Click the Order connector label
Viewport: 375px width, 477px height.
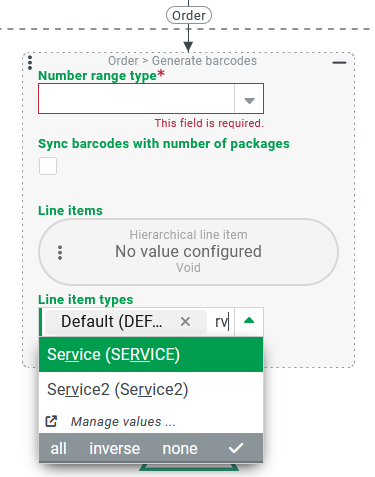[x=189, y=15]
